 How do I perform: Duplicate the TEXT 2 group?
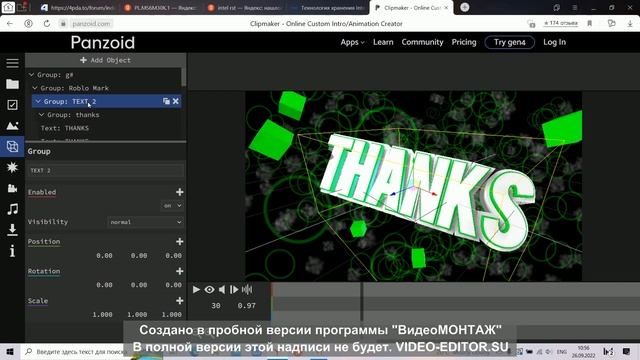(x=166, y=101)
